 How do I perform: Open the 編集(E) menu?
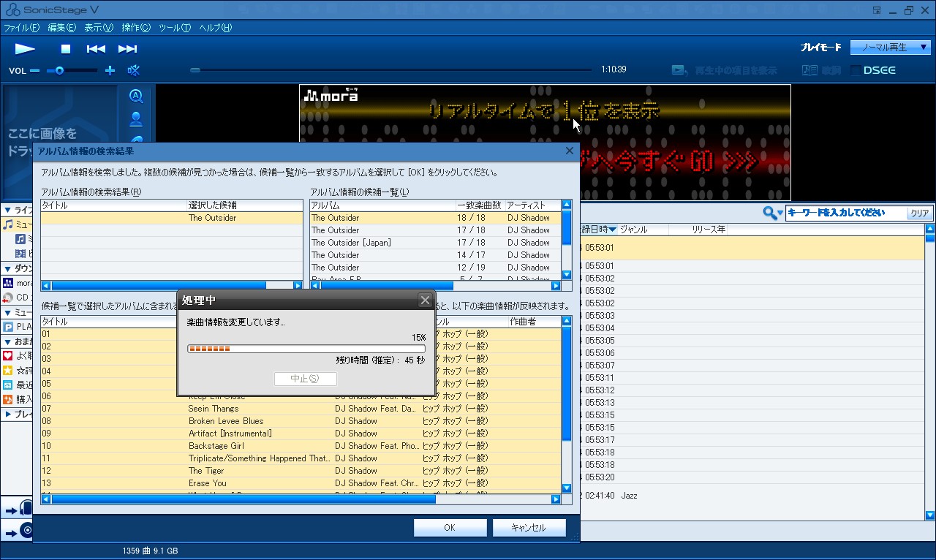tap(61, 28)
